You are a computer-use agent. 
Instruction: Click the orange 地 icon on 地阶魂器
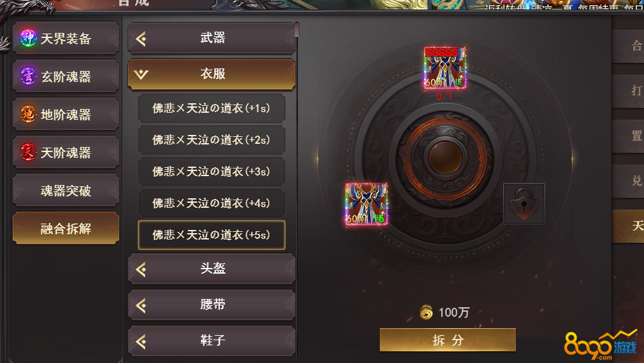point(29,114)
